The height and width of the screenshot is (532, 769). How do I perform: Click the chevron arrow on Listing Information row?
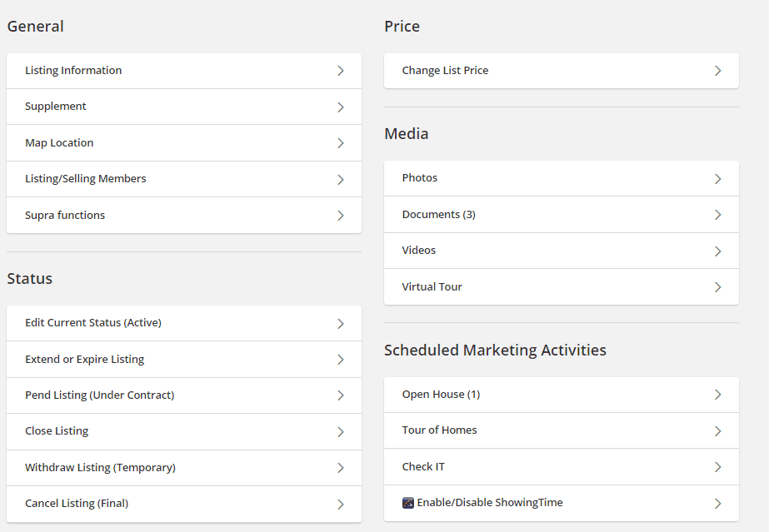pyautogui.click(x=341, y=71)
